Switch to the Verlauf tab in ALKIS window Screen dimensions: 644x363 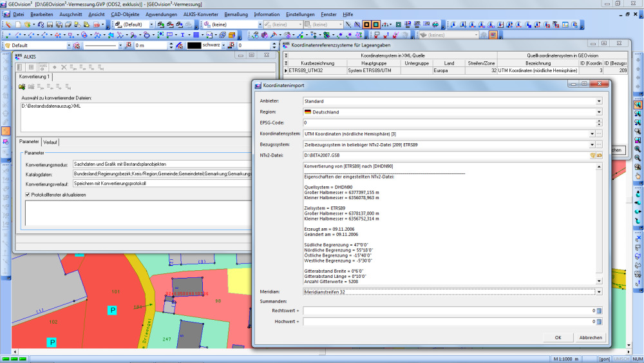(x=50, y=142)
